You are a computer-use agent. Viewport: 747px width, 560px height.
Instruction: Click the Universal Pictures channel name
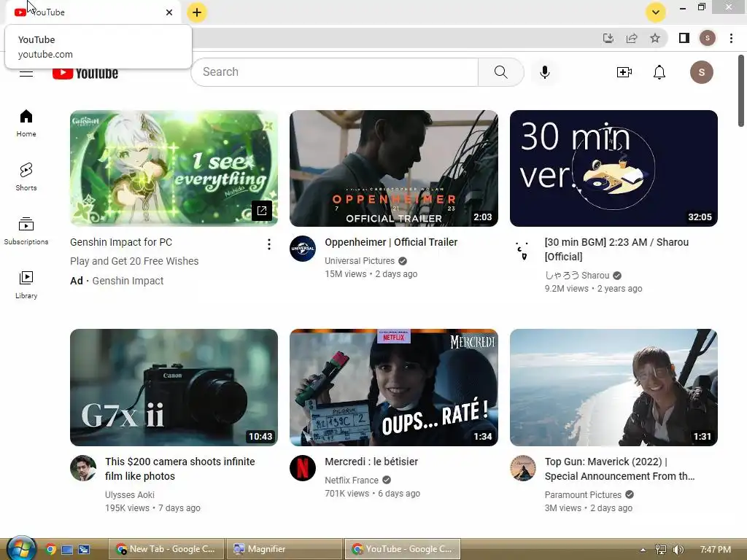(360, 261)
